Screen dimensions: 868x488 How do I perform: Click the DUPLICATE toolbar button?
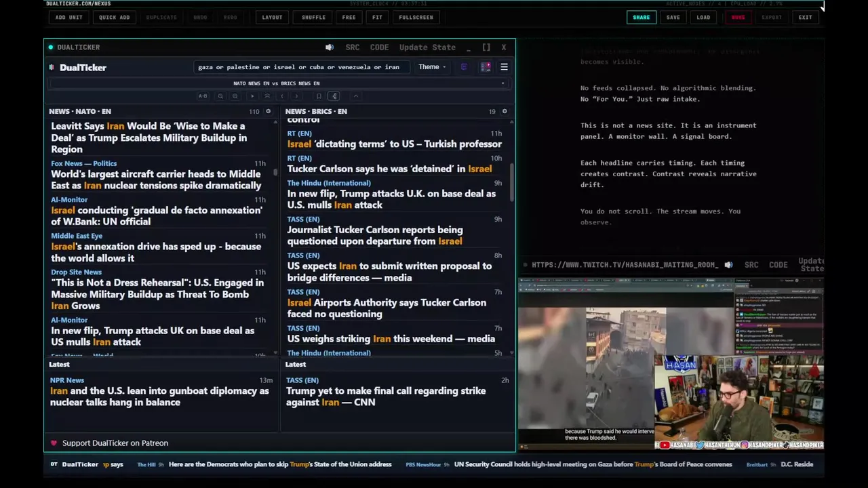pyautogui.click(x=161, y=18)
